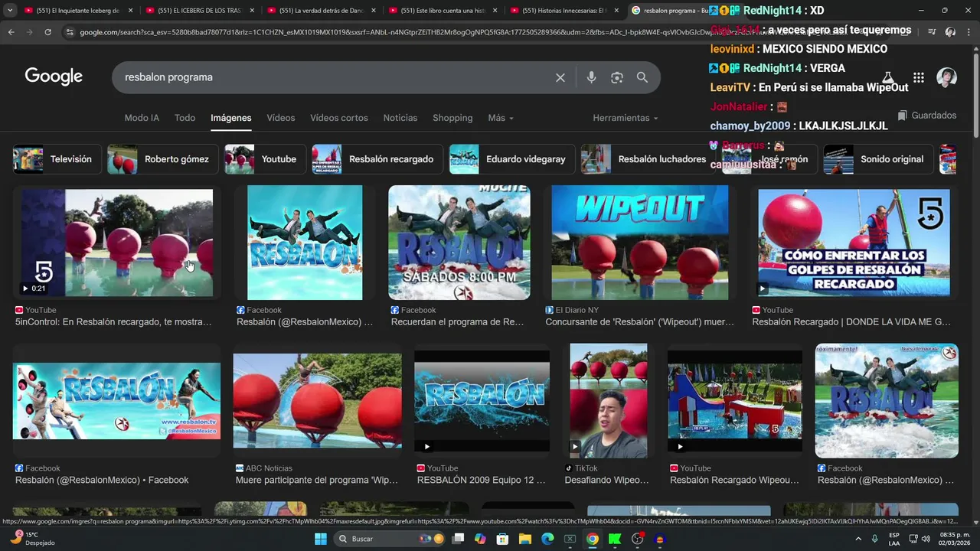This screenshot has width=980, height=551.
Task: Open Google Chrome taskbar icon
Action: (x=593, y=539)
